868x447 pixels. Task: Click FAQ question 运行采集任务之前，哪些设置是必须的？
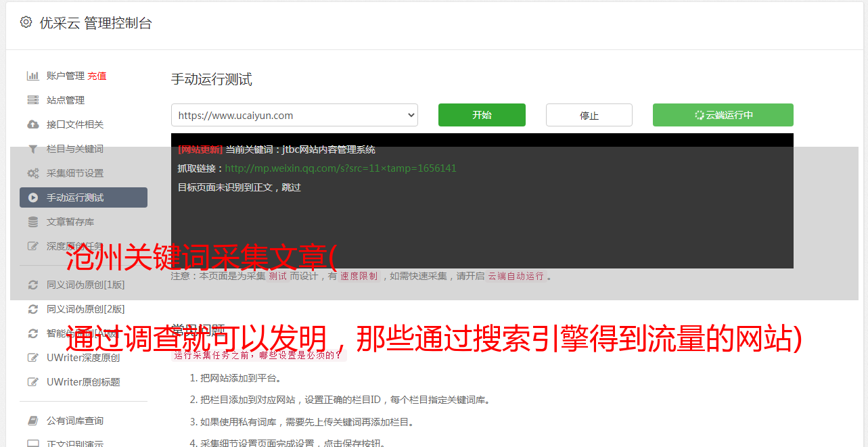coord(259,354)
